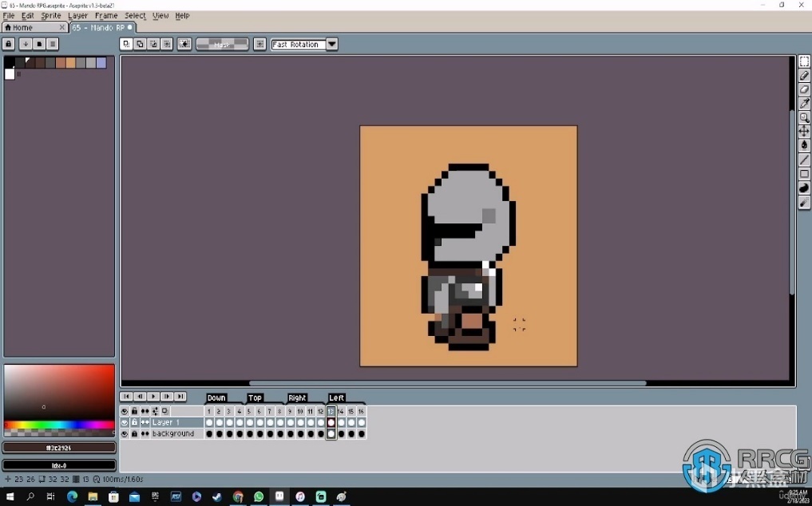
Task: Pick the black palette swatch
Action: (10, 63)
